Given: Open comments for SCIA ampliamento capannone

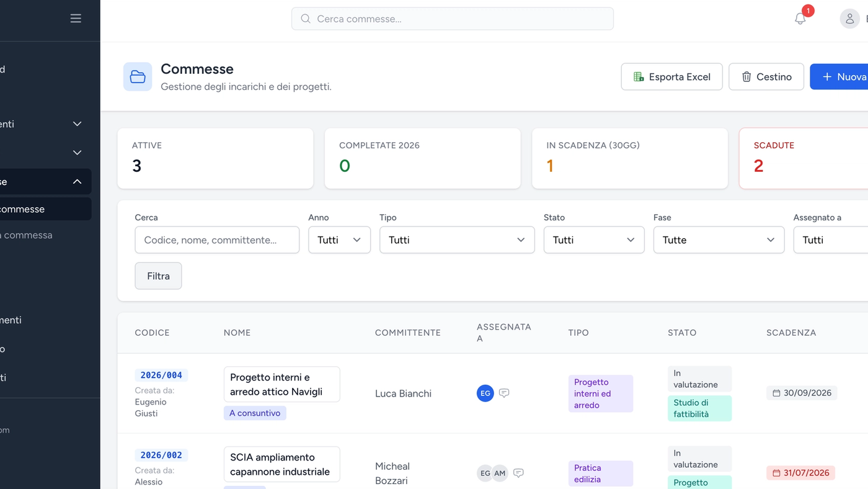Looking at the screenshot, I should coord(518,473).
